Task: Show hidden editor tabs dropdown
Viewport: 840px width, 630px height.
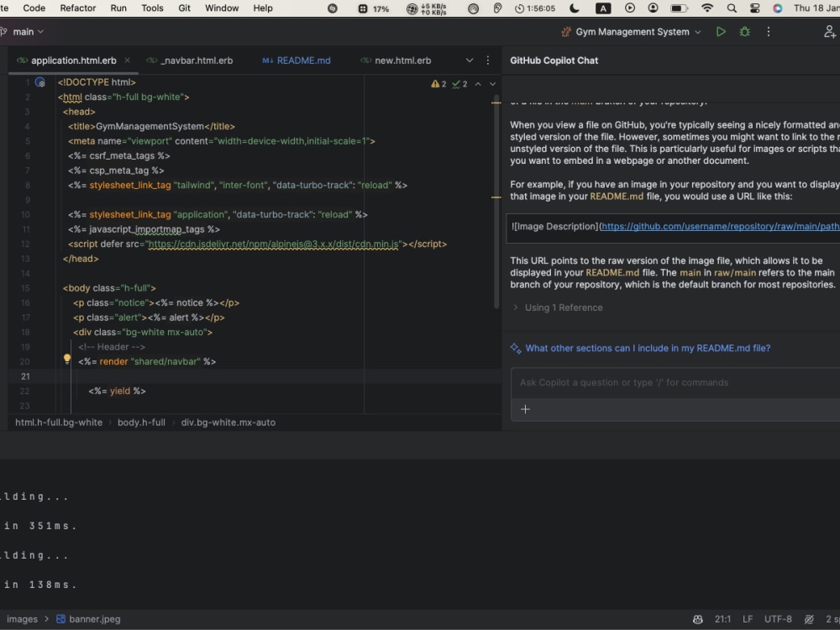Action: (470, 60)
